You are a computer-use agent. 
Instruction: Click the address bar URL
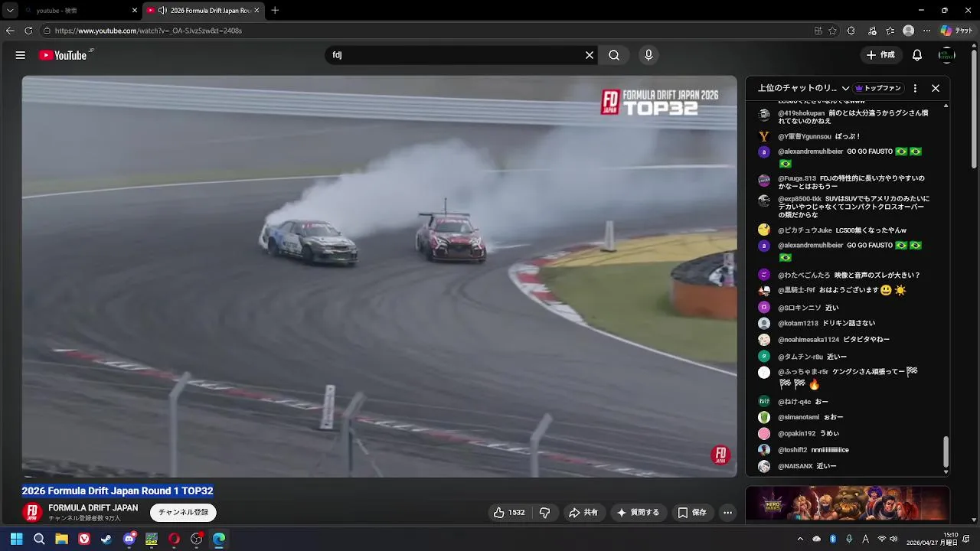(149, 31)
